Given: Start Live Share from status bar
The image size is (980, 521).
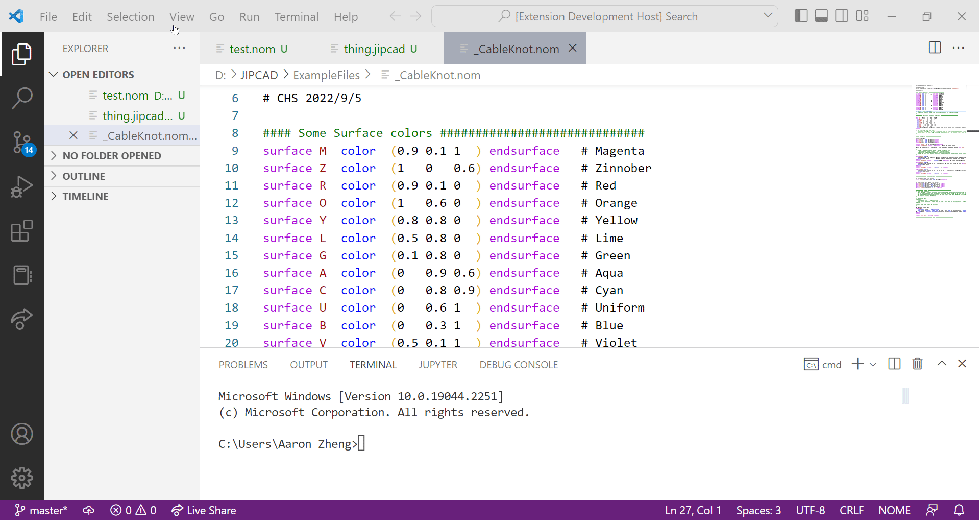Looking at the screenshot, I should (x=204, y=510).
